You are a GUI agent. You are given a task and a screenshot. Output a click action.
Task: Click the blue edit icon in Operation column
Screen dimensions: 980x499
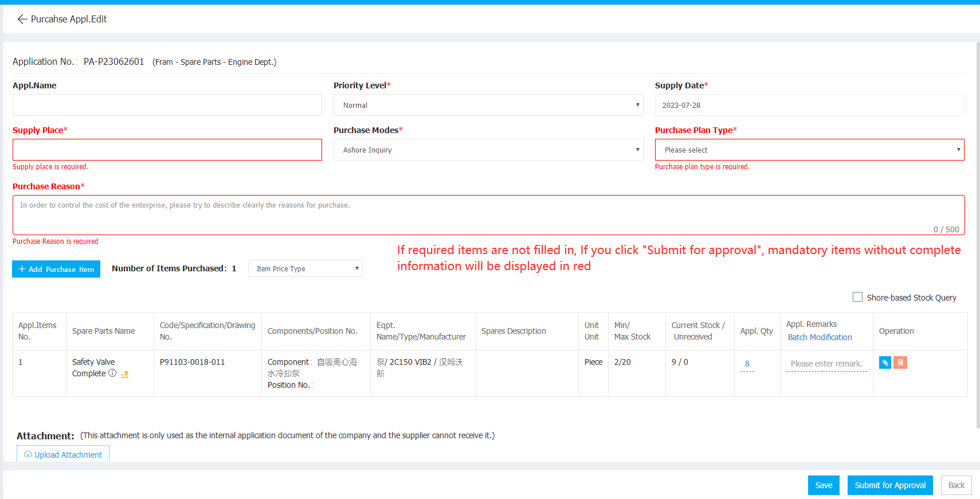tap(885, 362)
